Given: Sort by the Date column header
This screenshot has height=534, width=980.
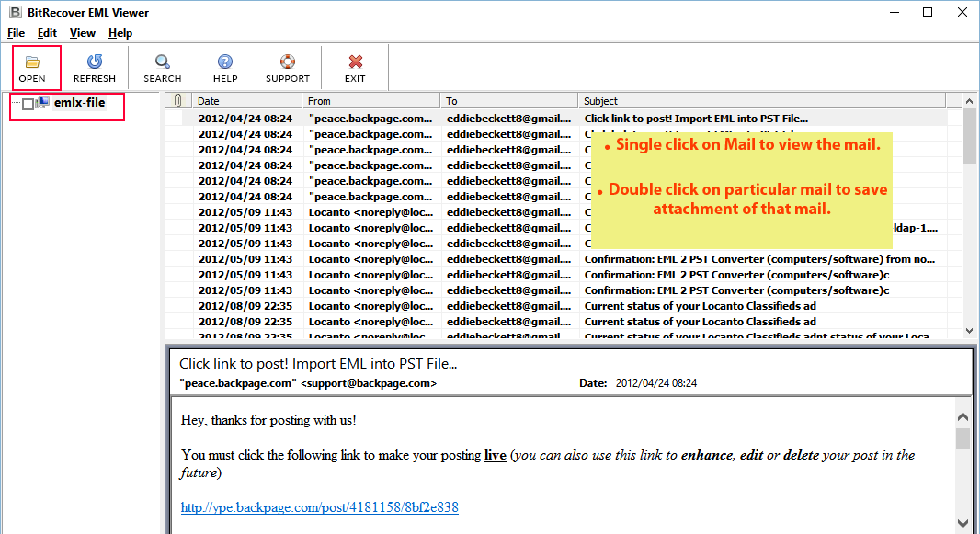Looking at the screenshot, I should point(247,100).
